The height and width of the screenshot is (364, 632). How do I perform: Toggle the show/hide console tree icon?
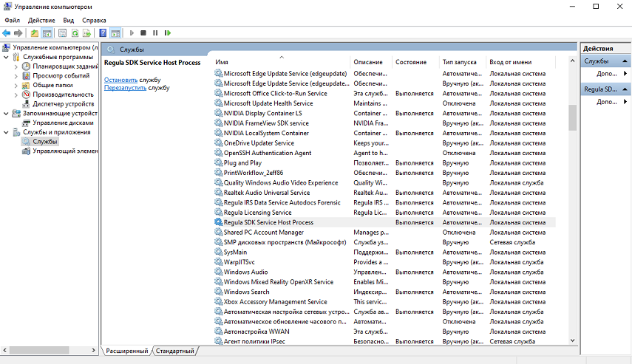coord(47,33)
